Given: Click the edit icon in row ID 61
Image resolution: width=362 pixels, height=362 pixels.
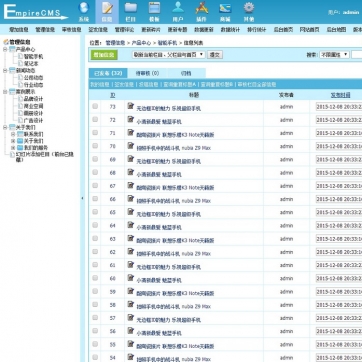Looking at the screenshot, I should coord(131,265).
